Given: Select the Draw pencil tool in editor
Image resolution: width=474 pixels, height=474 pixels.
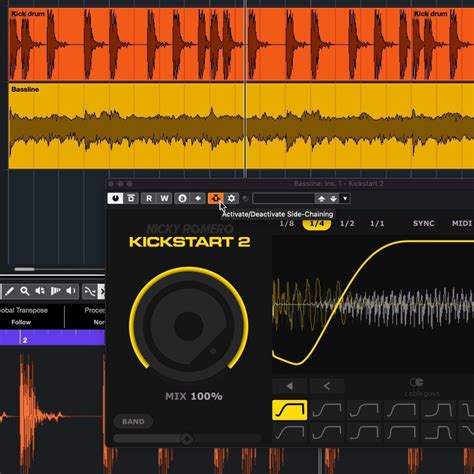Looking at the screenshot, I should (9, 291).
